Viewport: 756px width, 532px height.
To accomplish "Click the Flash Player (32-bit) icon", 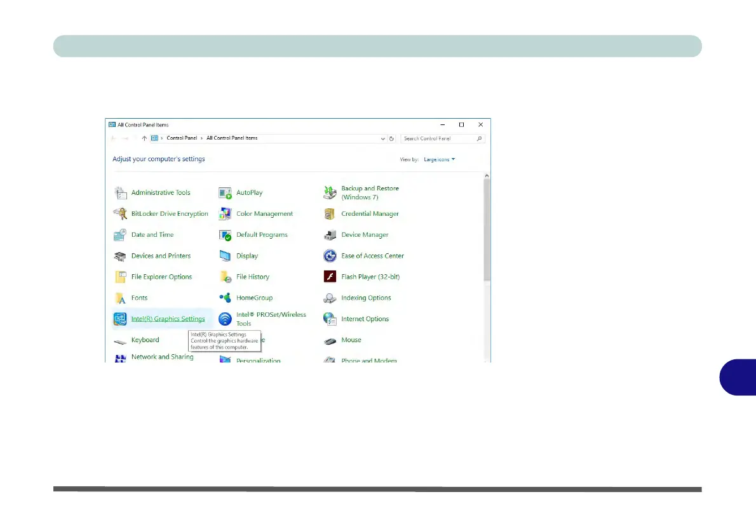I will coord(330,277).
